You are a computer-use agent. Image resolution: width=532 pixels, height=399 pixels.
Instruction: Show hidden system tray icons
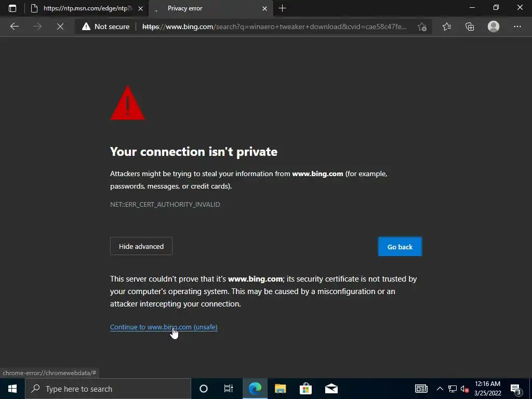(440, 389)
